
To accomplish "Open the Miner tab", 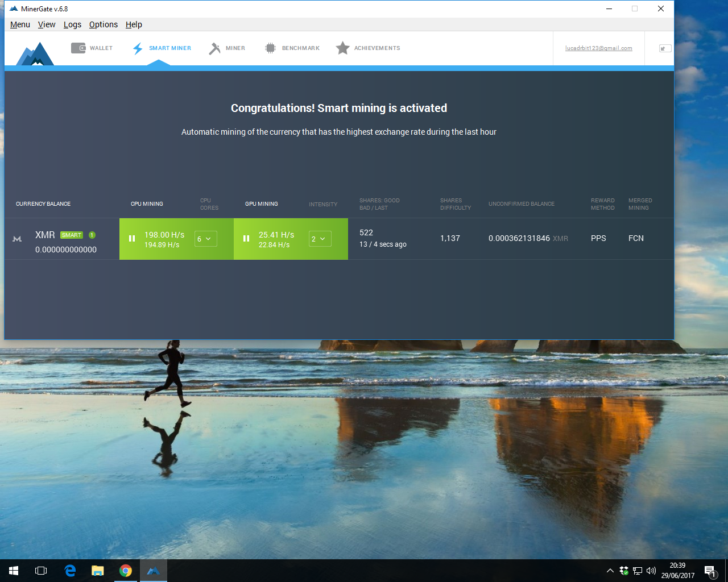I will [x=227, y=48].
